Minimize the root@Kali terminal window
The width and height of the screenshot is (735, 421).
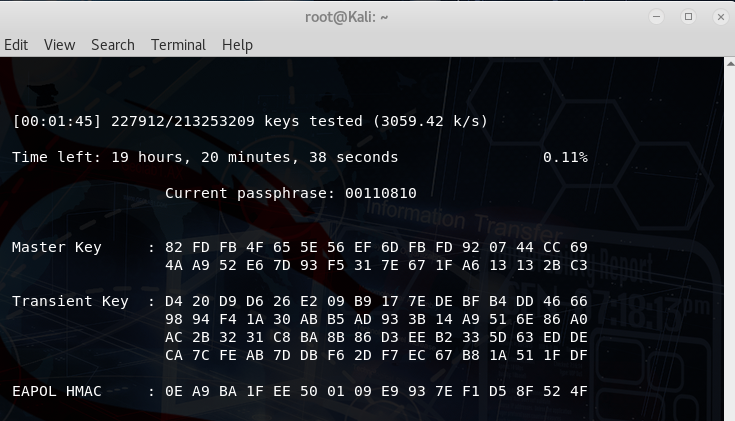pos(656,17)
